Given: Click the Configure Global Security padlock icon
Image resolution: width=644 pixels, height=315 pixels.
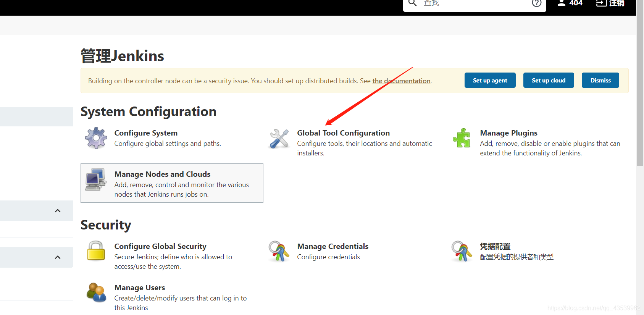Looking at the screenshot, I should (x=96, y=251).
